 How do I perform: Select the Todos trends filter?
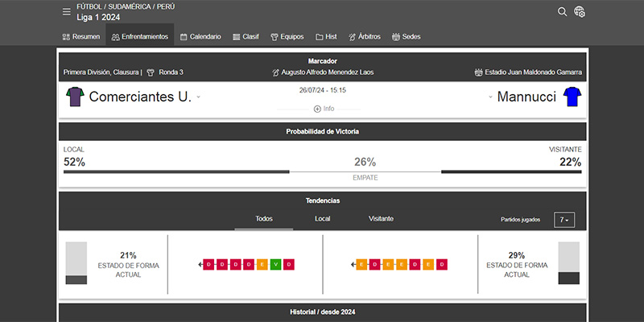(x=264, y=219)
